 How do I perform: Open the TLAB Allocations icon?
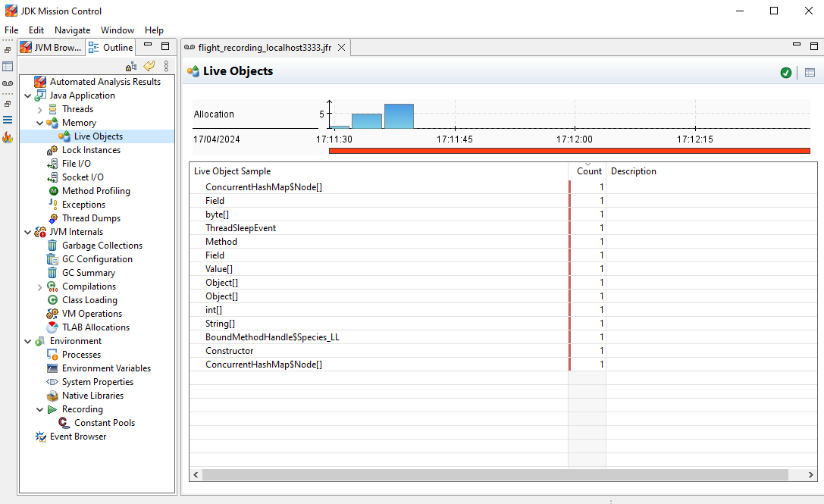pyautogui.click(x=52, y=327)
